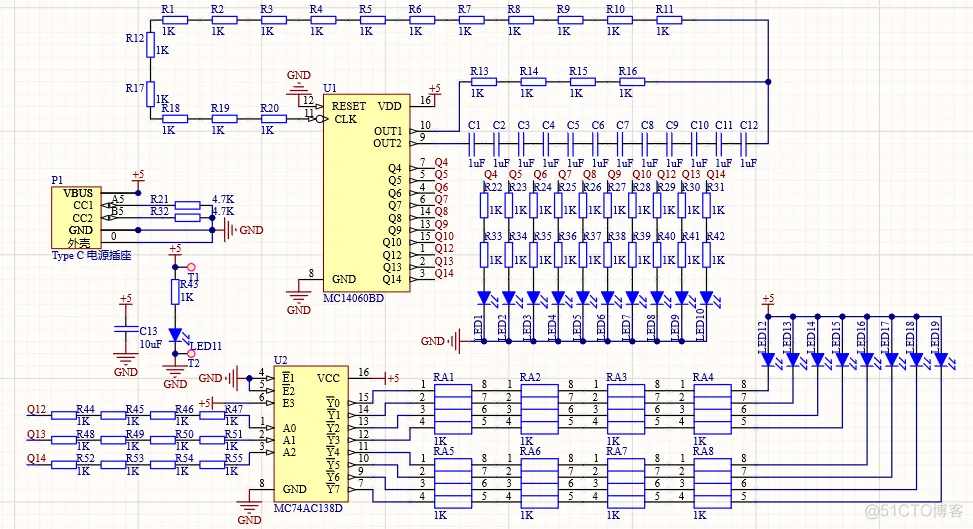Select the RA1 resistor array
Image resolution: width=973 pixels, height=529 pixels.
click(x=453, y=409)
